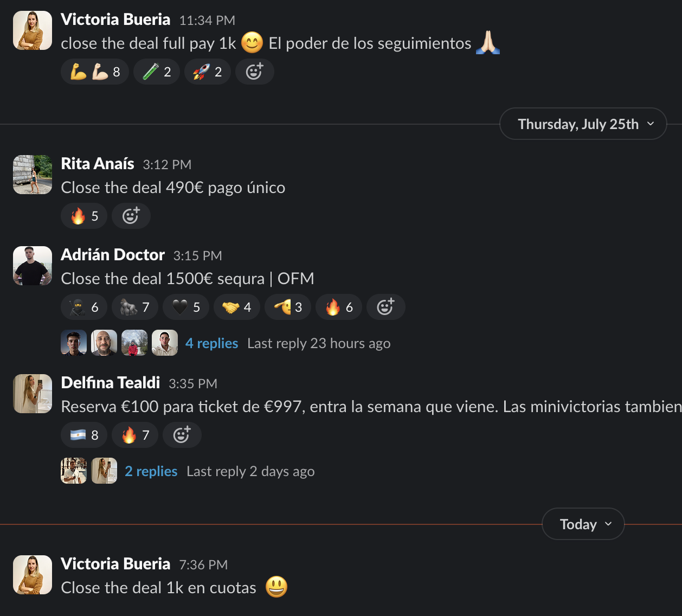The height and width of the screenshot is (616, 682).
Task: Toggle the black heart reaction with count 5
Action: 186,307
